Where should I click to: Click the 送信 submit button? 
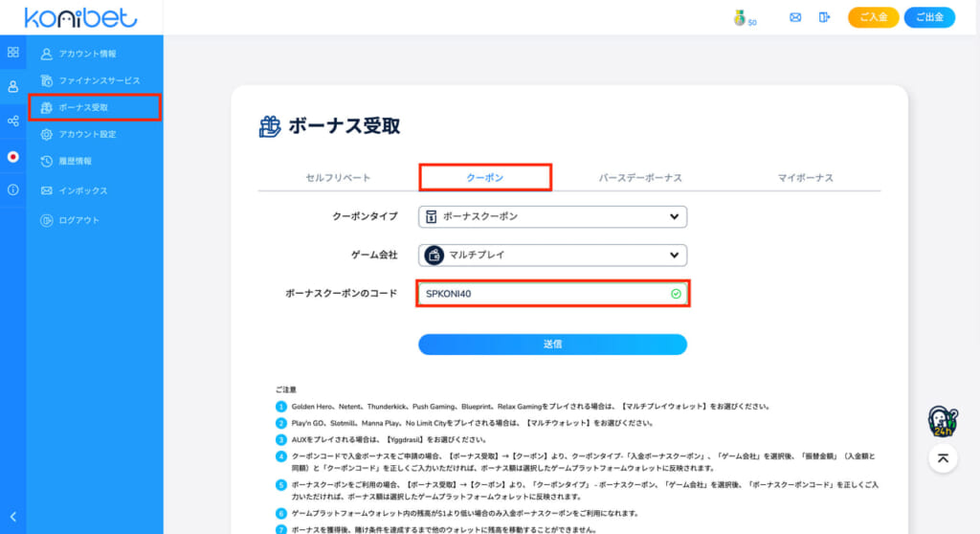pos(552,345)
